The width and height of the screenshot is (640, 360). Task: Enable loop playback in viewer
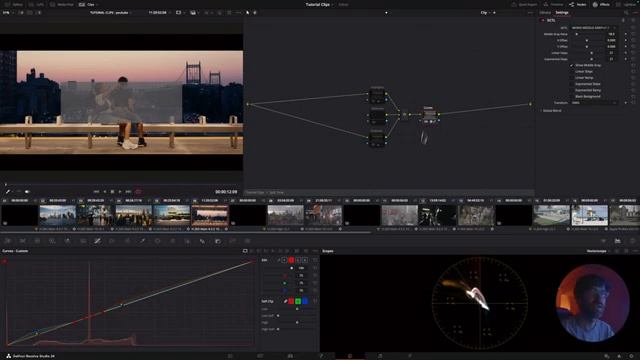coord(138,191)
